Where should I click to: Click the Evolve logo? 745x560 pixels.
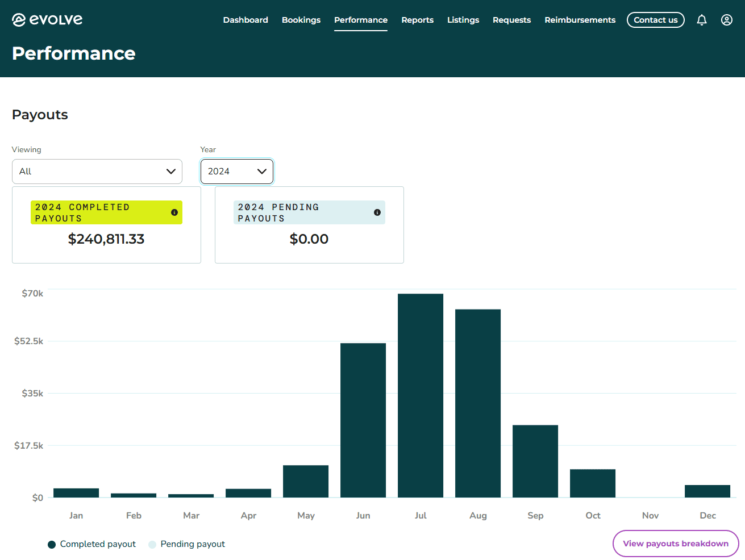(x=47, y=20)
